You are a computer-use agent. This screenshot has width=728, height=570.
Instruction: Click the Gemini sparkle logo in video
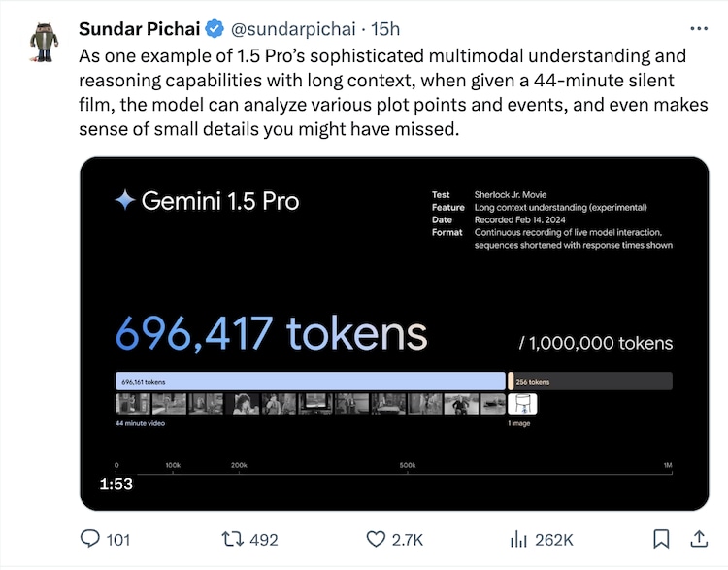pyautogui.click(x=124, y=201)
